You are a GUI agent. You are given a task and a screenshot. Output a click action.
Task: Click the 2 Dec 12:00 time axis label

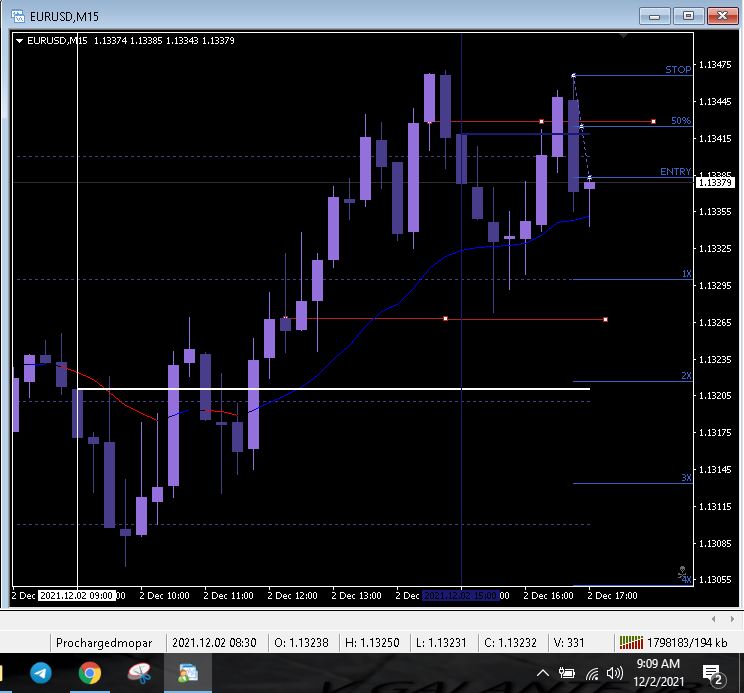pos(292,595)
